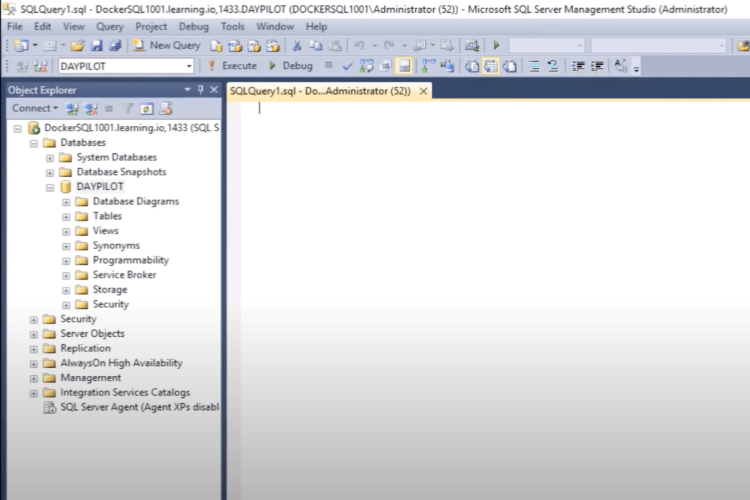This screenshot has width=750, height=500.
Task: Close the Object Explorer panel
Action: pos(214,89)
